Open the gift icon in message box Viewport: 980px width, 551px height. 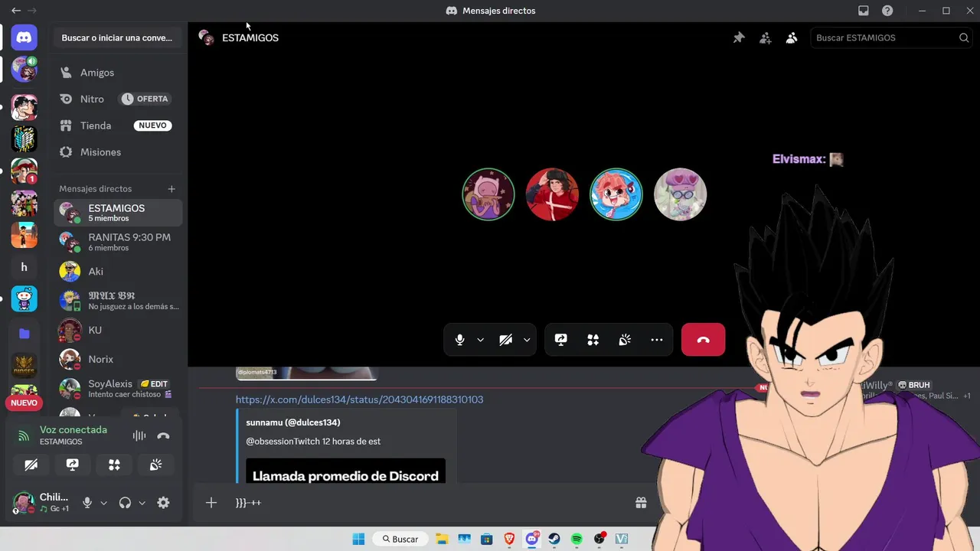641,503
